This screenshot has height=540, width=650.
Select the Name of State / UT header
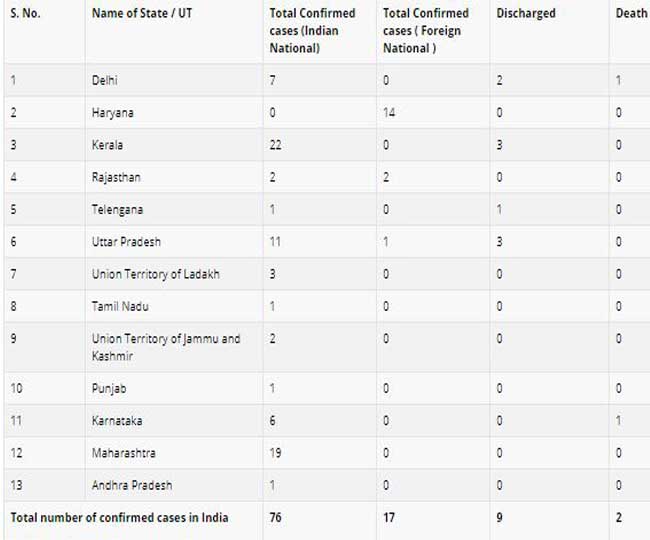point(142,13)
